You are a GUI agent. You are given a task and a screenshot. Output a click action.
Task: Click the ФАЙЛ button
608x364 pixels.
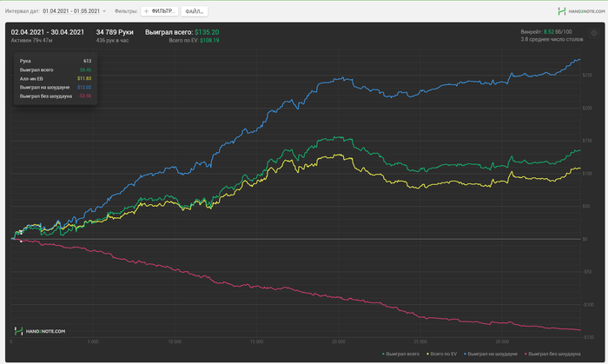tap(195, 11)
